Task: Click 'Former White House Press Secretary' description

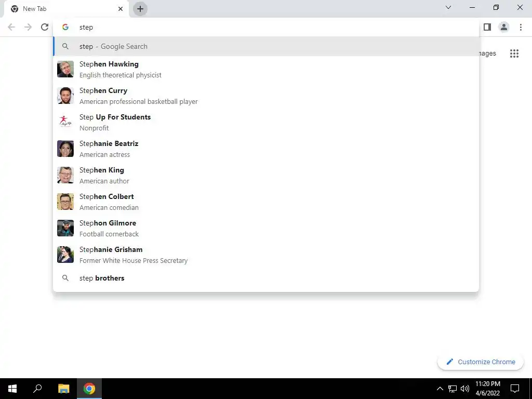Action: 134,260
